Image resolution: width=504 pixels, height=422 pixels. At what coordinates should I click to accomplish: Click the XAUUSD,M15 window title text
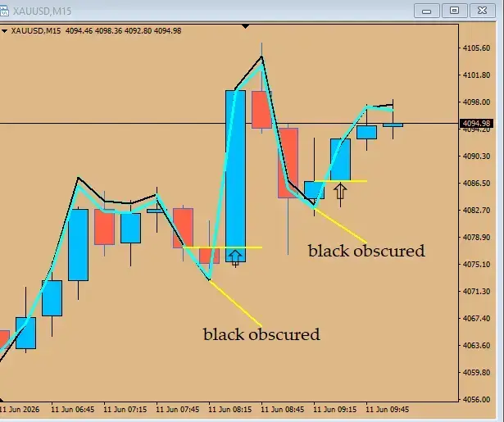[x=42, y=11]
